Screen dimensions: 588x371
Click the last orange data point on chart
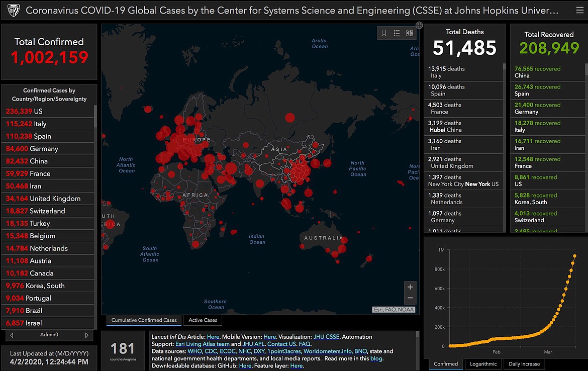pyautogui.click(x=574, y=256)
